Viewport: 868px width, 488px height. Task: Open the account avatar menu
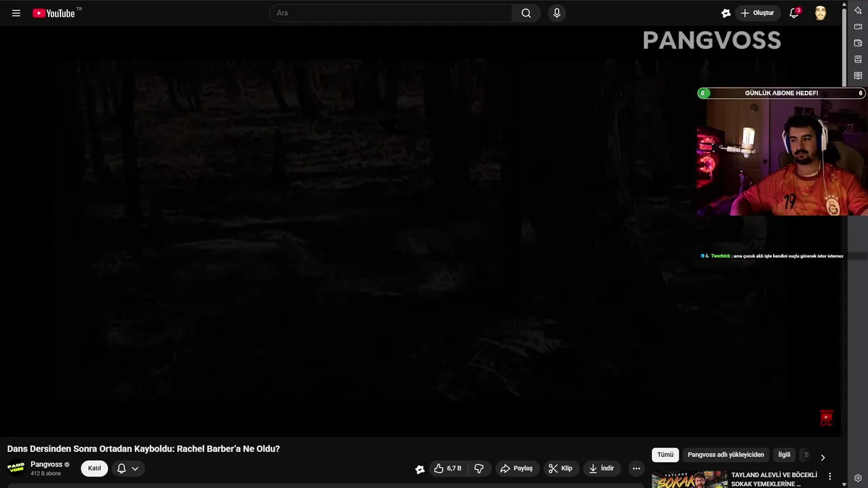click(x=821, y=13)
